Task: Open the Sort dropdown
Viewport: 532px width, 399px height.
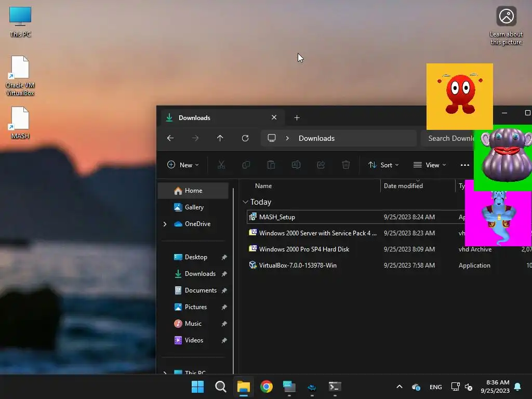Action: pyautogui.click(x=384, y=165)
